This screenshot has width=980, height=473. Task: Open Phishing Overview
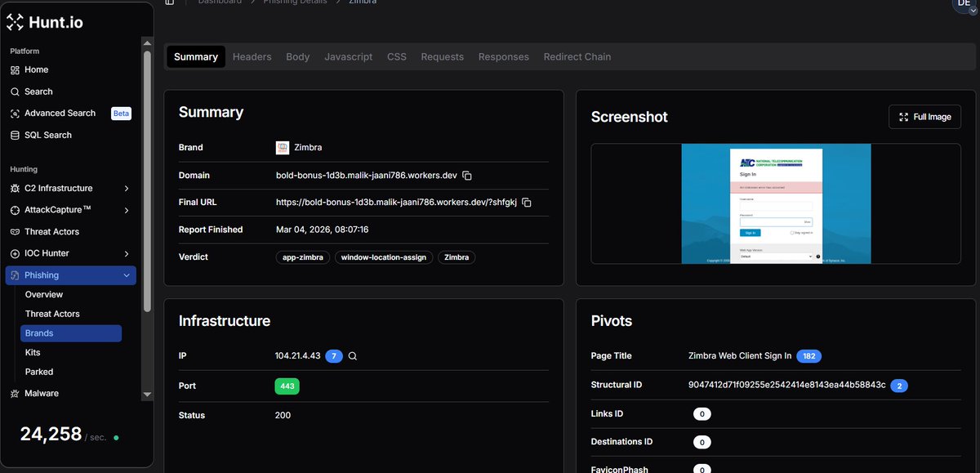44,294
